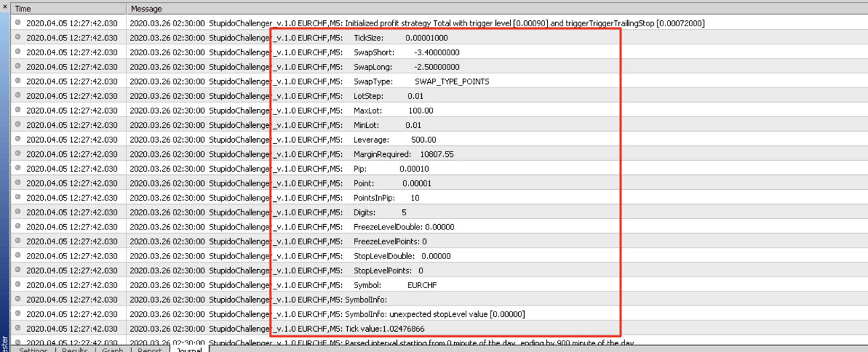Select the Journal tab
The width and height of the screenshot is (868, 352).
point(190,350)
